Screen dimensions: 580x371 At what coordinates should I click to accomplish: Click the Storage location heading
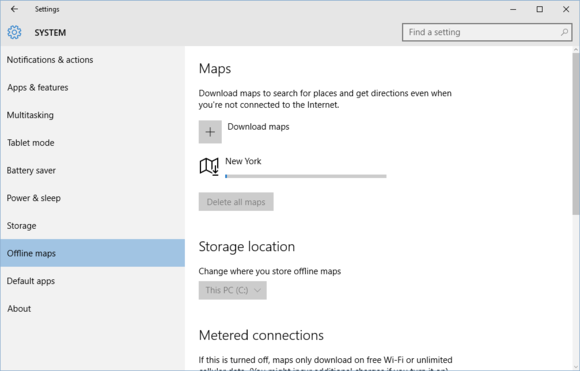click(x=247, y=247)
